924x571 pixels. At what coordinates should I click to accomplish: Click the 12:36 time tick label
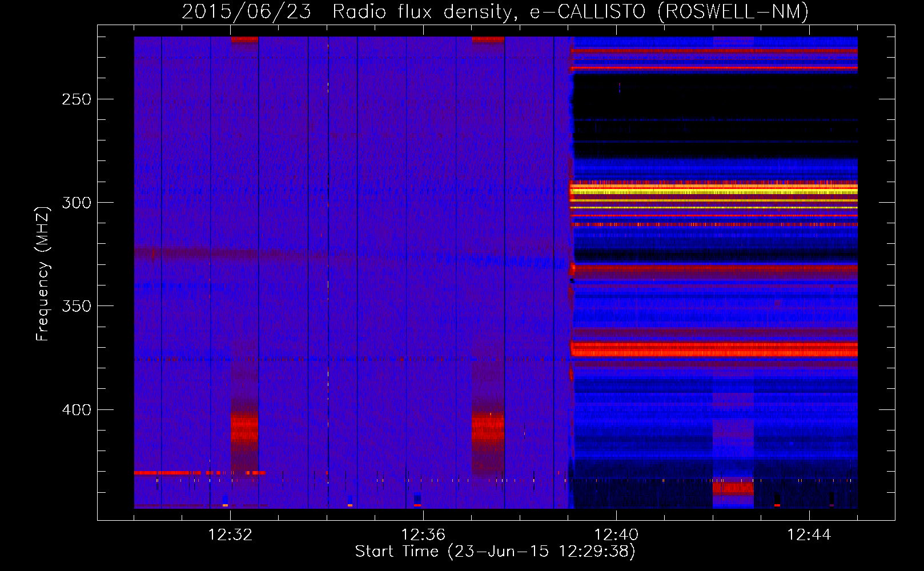423,535
